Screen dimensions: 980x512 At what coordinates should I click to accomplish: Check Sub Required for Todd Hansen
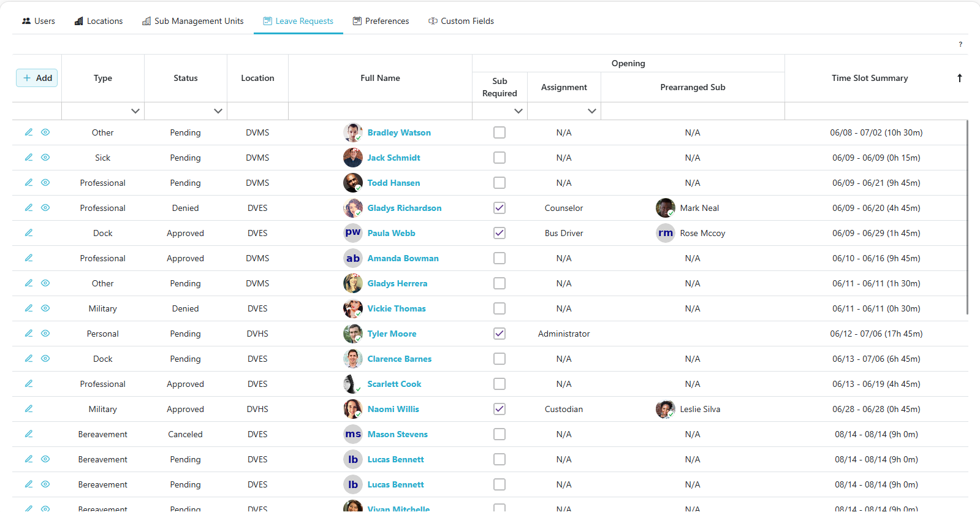(x=499, y=183)
